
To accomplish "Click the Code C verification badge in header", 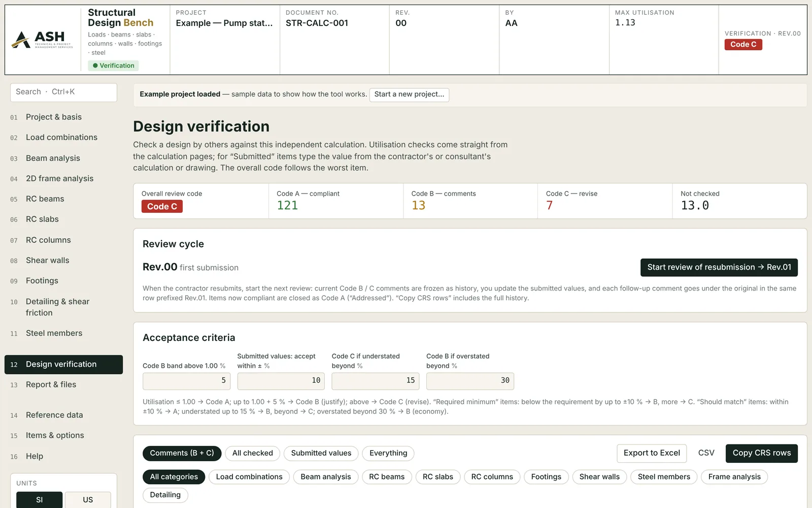I will pyautogui.click(x=743, y=44).
